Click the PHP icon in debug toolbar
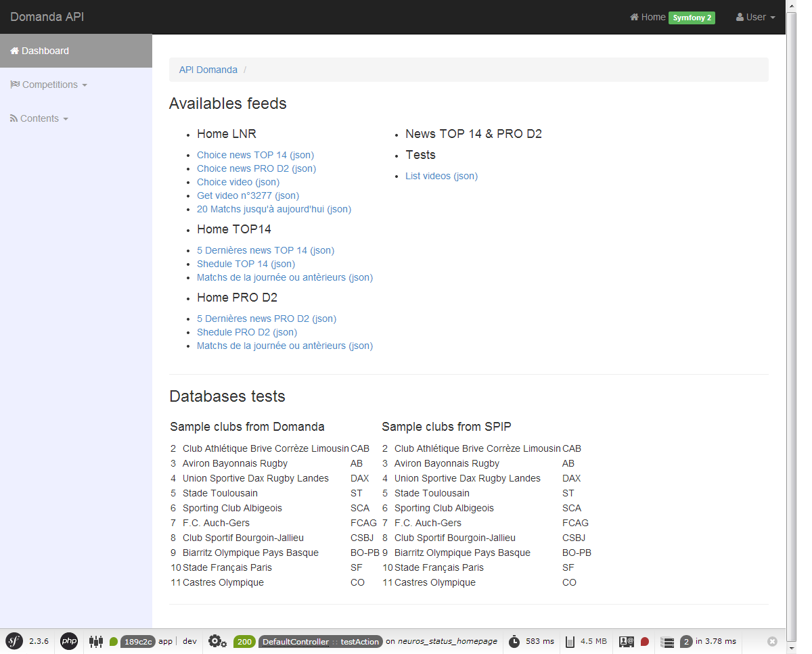Screen dimensions: 812x654 69,641
